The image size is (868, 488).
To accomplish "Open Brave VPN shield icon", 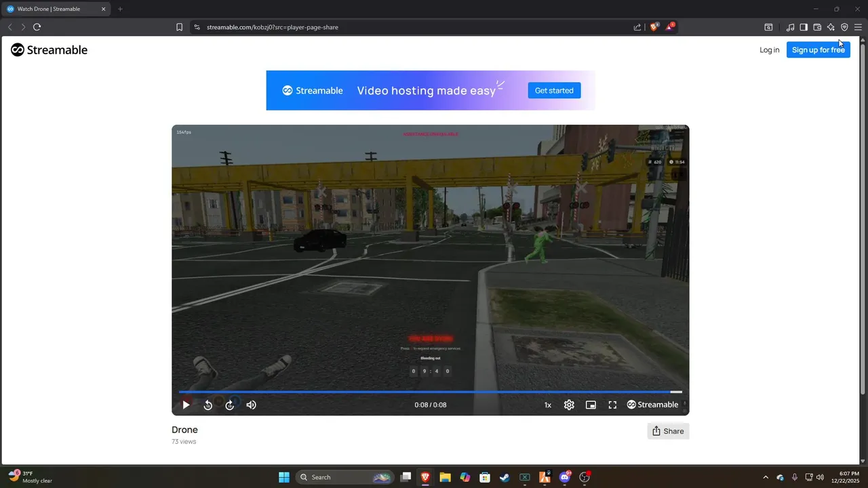I will tap(844, 27).
